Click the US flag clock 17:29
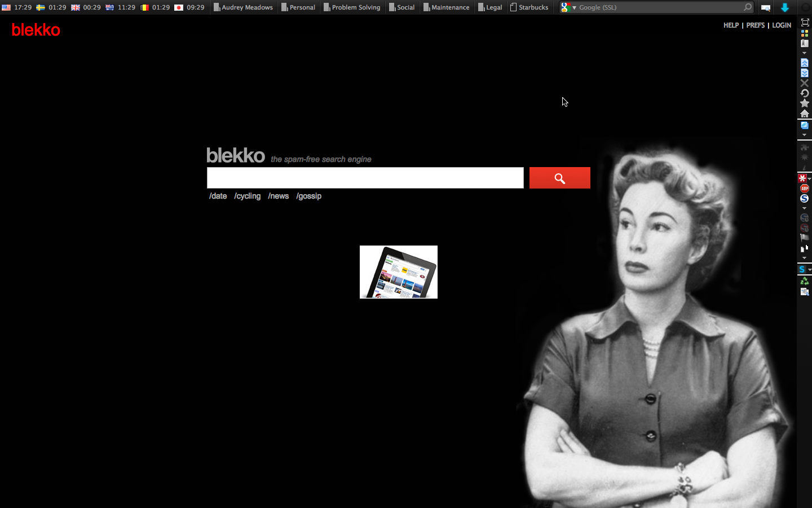812x508 pixels. tap(17, 7)
